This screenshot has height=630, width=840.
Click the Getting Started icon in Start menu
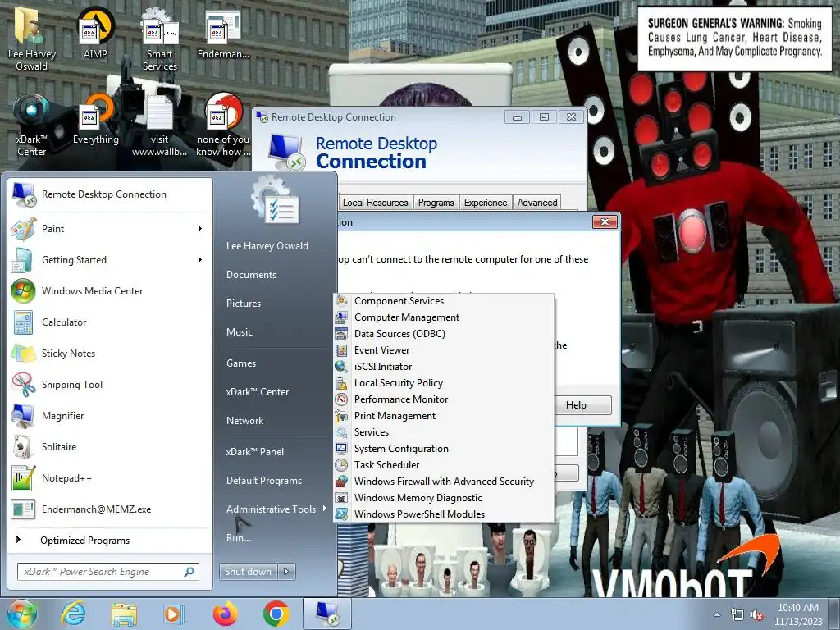(23, 260)
